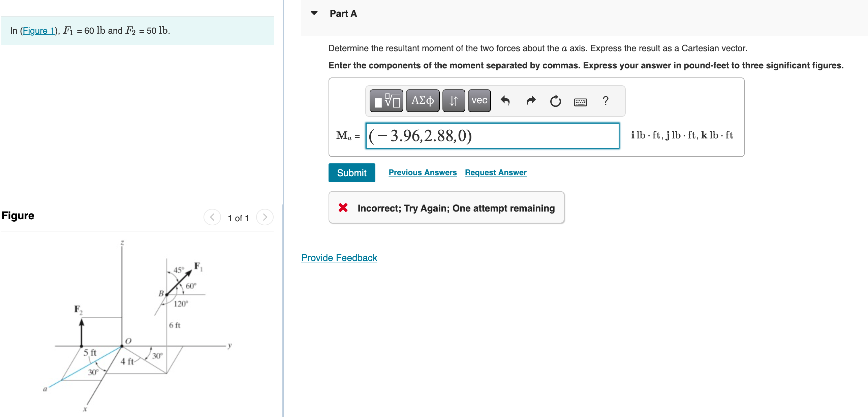Submit the entered moment answer
This screenshot has width=868, height=417.
pos(351,172)
